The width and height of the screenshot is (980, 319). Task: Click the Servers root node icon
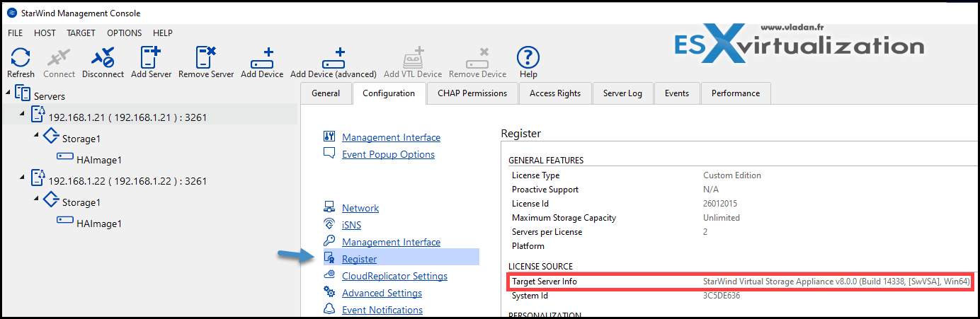[x=23, y=93]
